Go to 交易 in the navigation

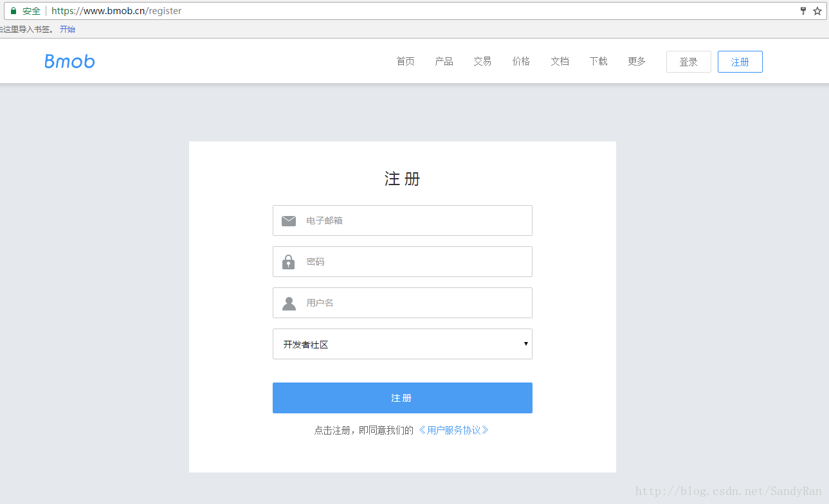point(482,61)
